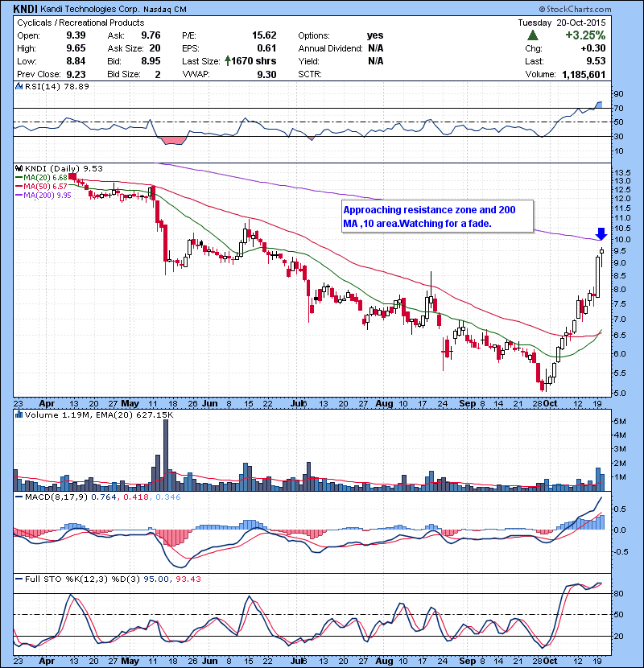The image size is (644, 668).
Task: Click the Bid value 8.95
Action: click(151, 61)
